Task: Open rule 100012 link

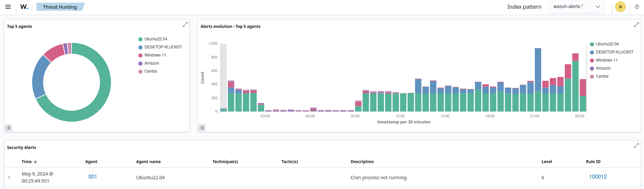Action: [x=598, y=177]
